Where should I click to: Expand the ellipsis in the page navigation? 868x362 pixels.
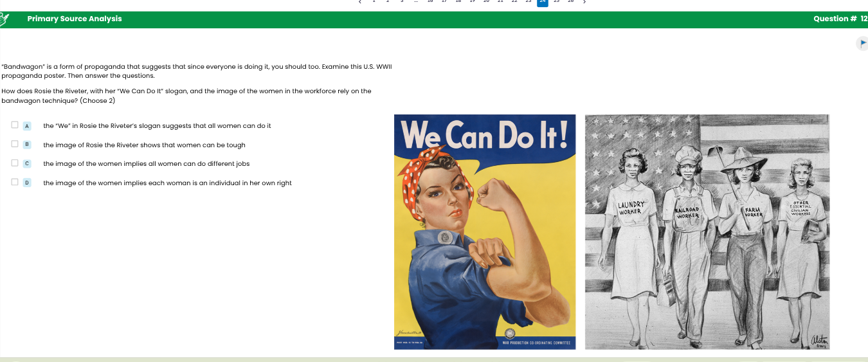[415, 2]
